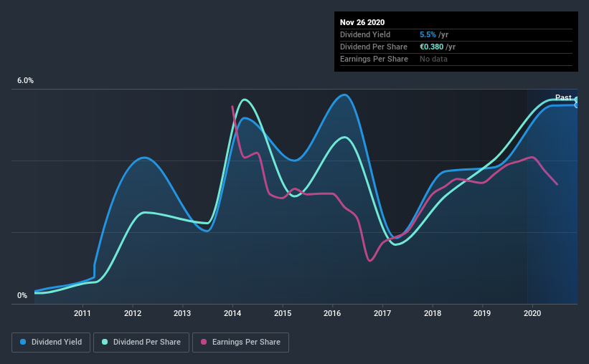Select the 2011 axis label
This screenshot has width=589, height=364.
83,313
